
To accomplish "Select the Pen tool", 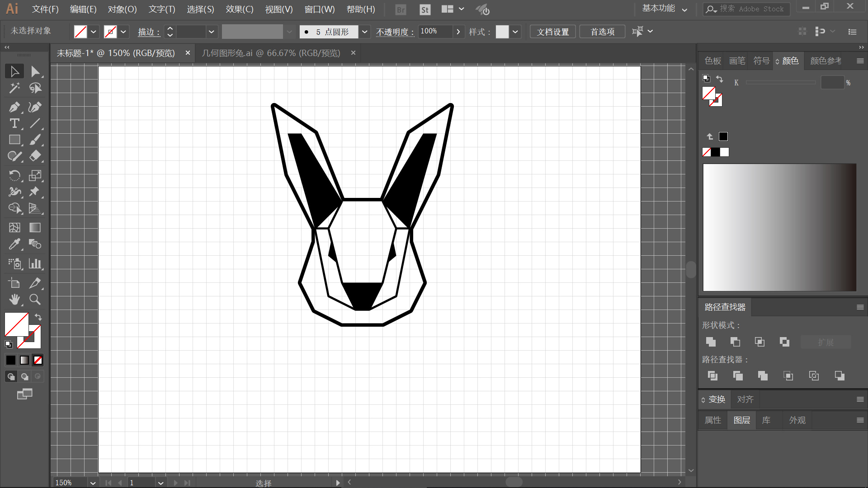I will tap(14, 107).
